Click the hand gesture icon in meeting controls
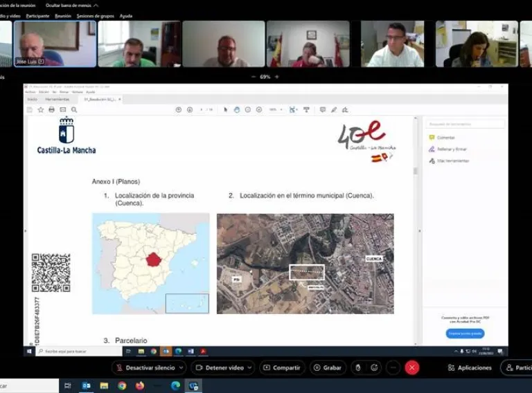This screenshot has width=532, height=393. (x=357, y=367)
